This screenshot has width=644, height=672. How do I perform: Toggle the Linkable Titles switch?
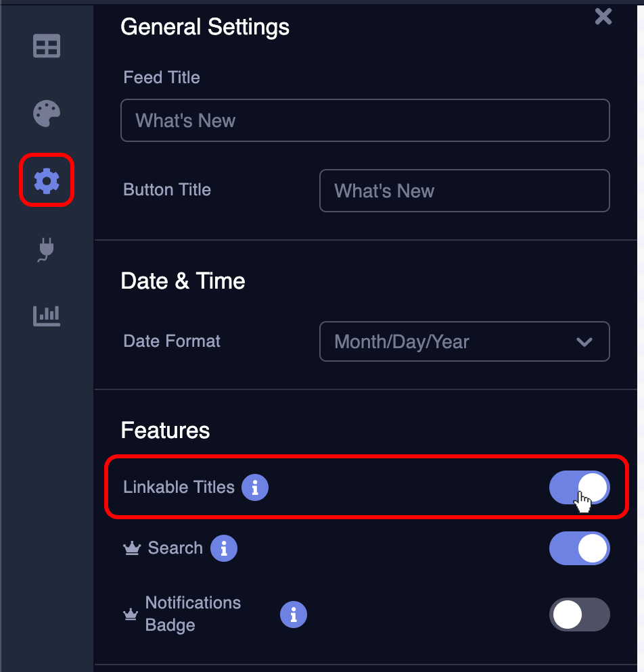pyautogui.click(x=579, y=487)
